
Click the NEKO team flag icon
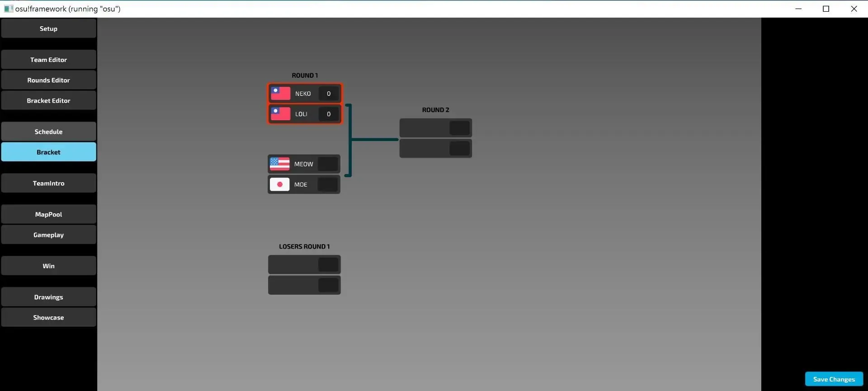(x=280, y=94)
